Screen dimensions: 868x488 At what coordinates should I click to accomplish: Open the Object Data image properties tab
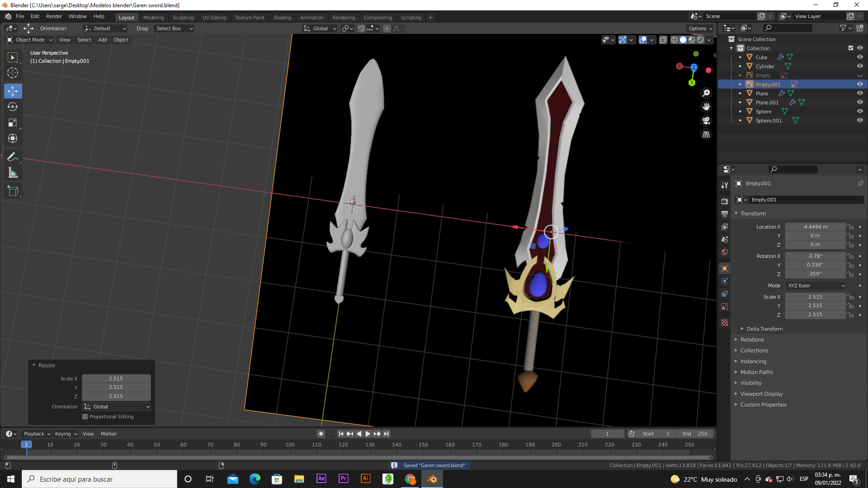[x=725, y=306]
